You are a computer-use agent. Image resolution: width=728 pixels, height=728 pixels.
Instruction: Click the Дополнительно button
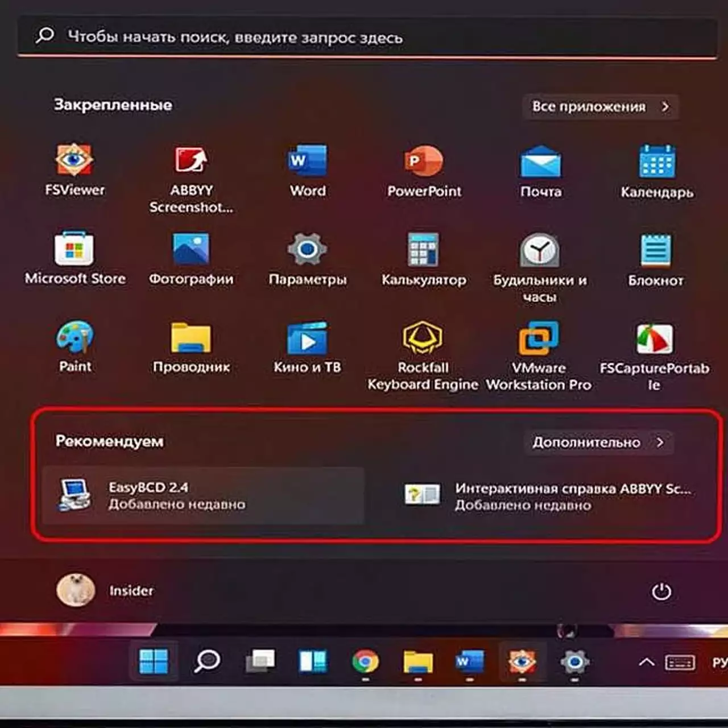point(598,442)
